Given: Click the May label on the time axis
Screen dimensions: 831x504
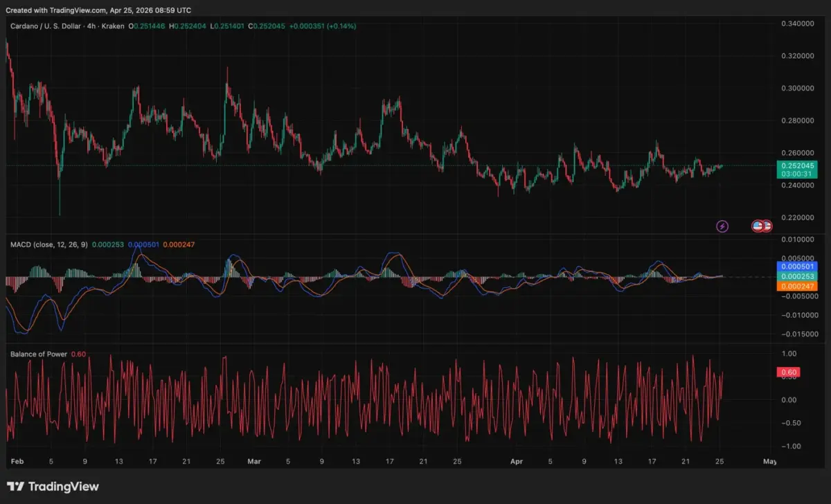Looking at the screenshot, I should click(769, 461).
